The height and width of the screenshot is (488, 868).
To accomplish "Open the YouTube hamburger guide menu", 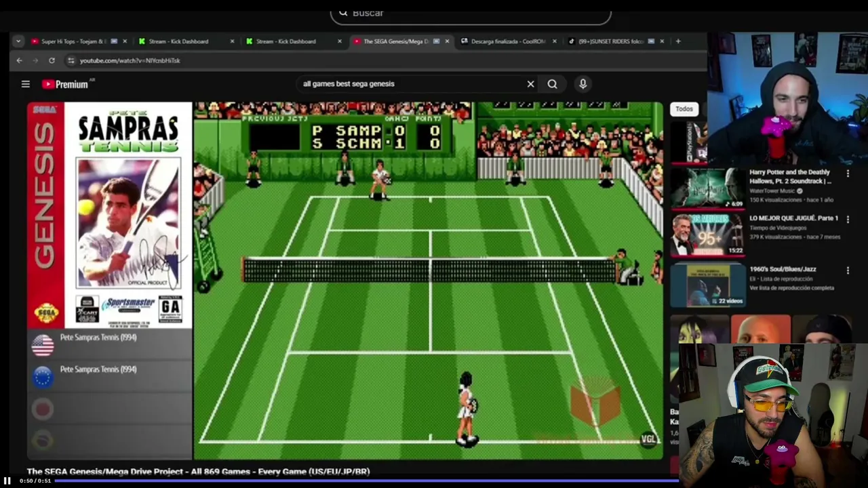I will [x=26, y=84].
